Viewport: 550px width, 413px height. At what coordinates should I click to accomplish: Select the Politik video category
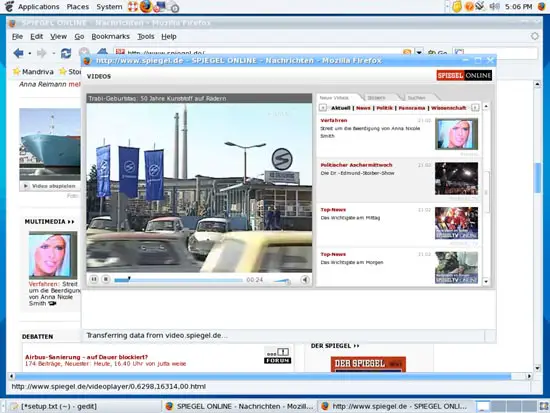coord(384,108)
